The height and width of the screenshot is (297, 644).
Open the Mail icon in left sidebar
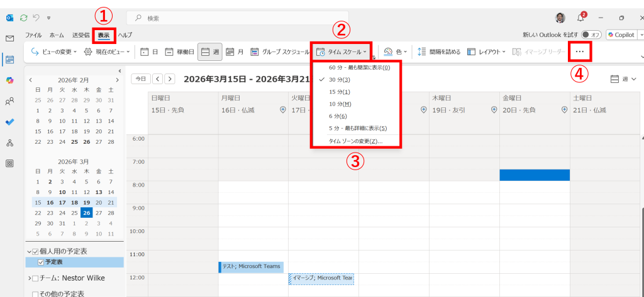pyautogui.click(x=9, y=38)
